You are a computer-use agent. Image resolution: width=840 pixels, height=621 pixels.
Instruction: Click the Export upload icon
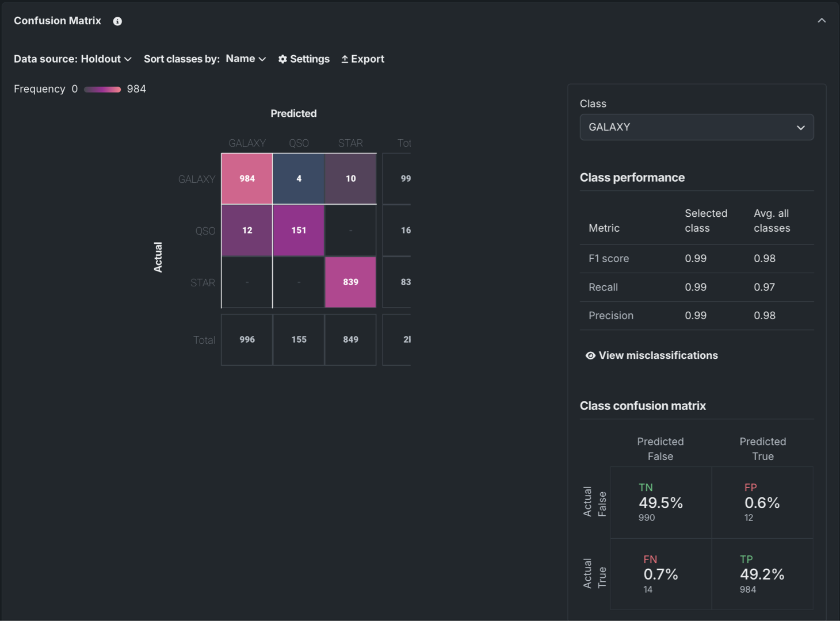[345, 59]
